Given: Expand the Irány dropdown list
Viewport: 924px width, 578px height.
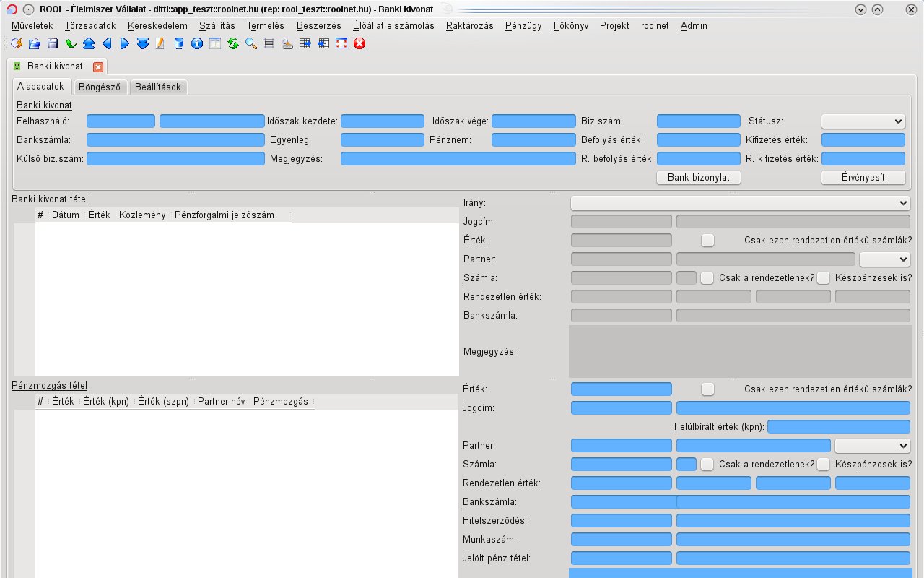Looking at the screenshot, I should coord(740,203).
